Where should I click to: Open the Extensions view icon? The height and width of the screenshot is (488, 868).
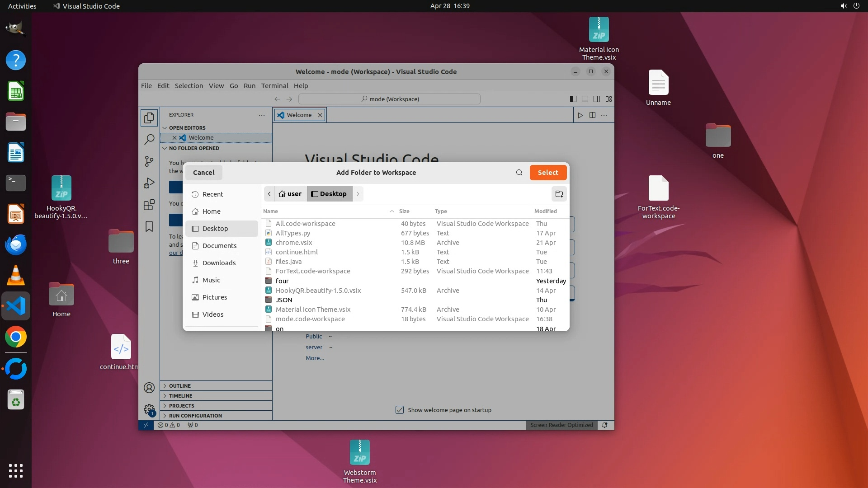tap(149, 205)
